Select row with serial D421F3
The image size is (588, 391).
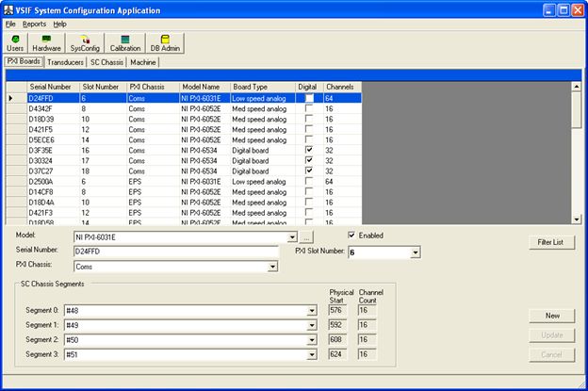click(x=184, y=213)
